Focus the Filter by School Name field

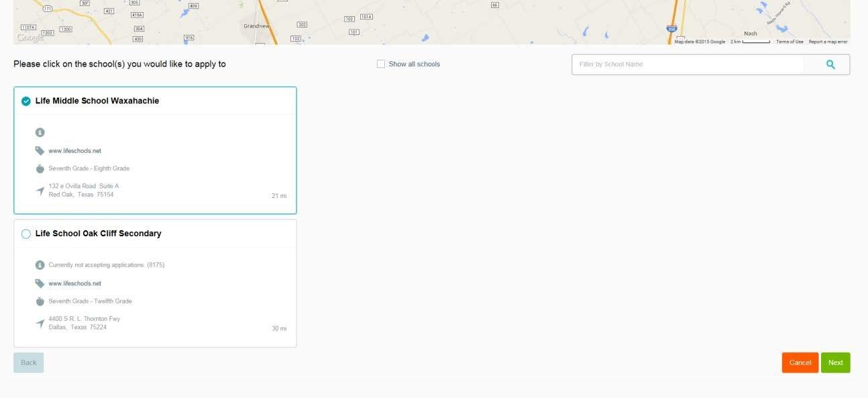[688, 64]
